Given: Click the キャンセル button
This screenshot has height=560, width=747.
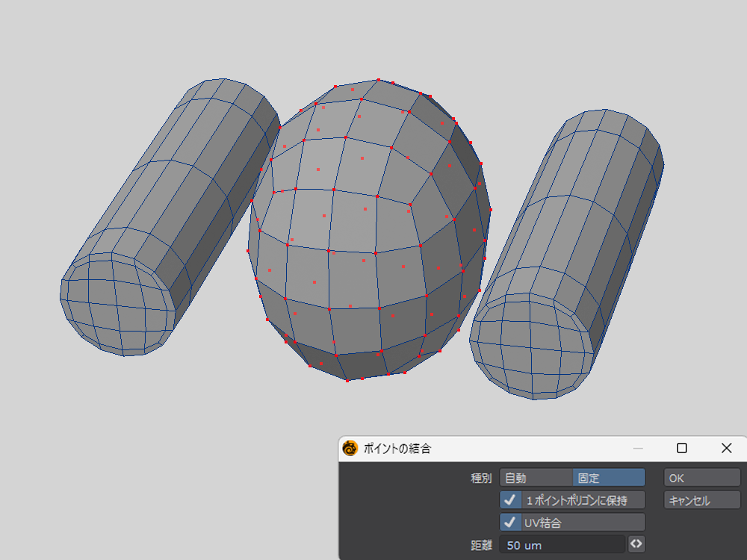Looking at the screenshot, I should click(x=701, y=500).
